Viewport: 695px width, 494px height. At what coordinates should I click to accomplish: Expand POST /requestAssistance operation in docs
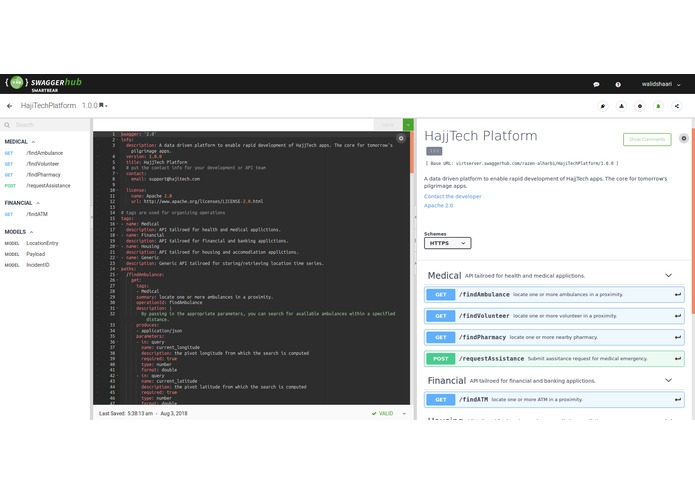pos(554,358)
